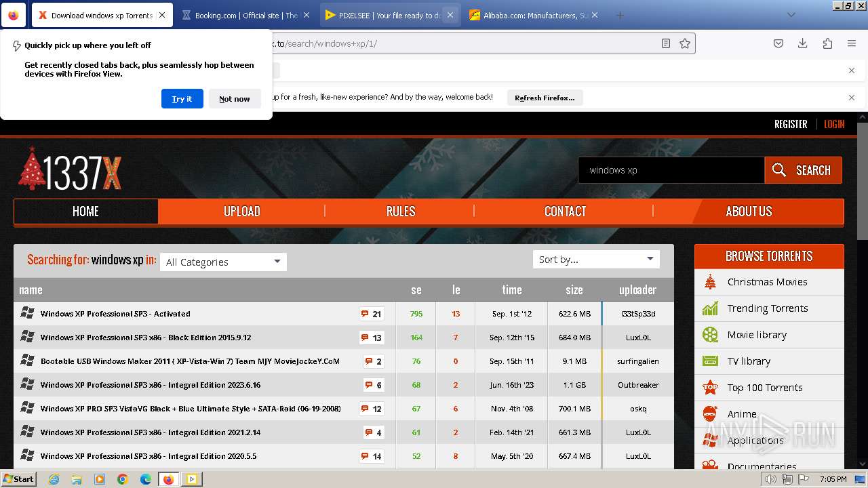The width and height of the screenshot is (868, 488).
Task: Open Integral Edition 2021.2.14 torrent link
Action: pos(151,432)
